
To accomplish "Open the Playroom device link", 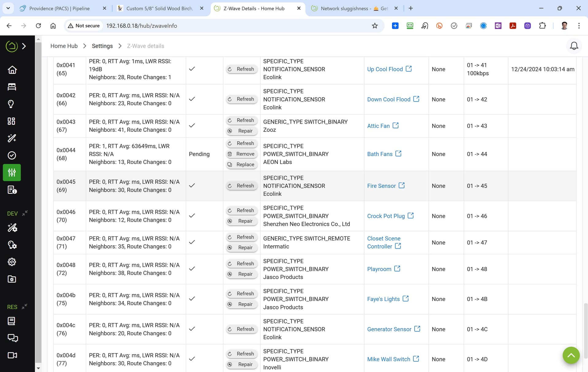I will pyautogui.click(x=379, y=269).
